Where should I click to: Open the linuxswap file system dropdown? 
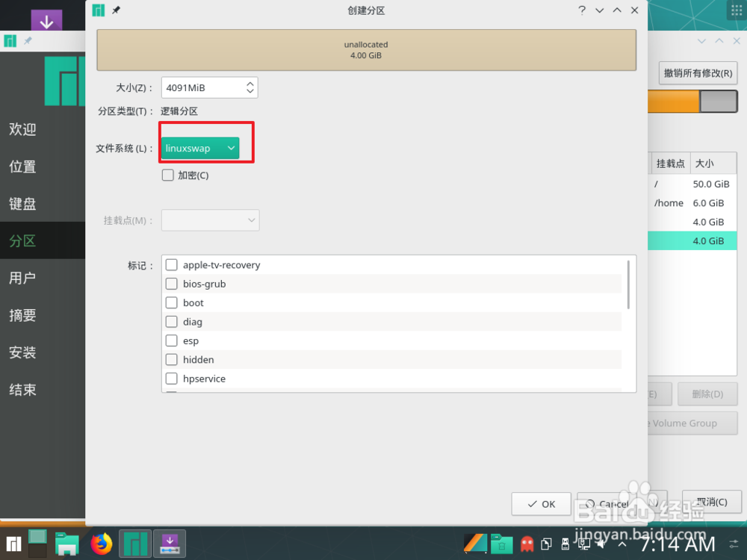[x=200, y=148]
